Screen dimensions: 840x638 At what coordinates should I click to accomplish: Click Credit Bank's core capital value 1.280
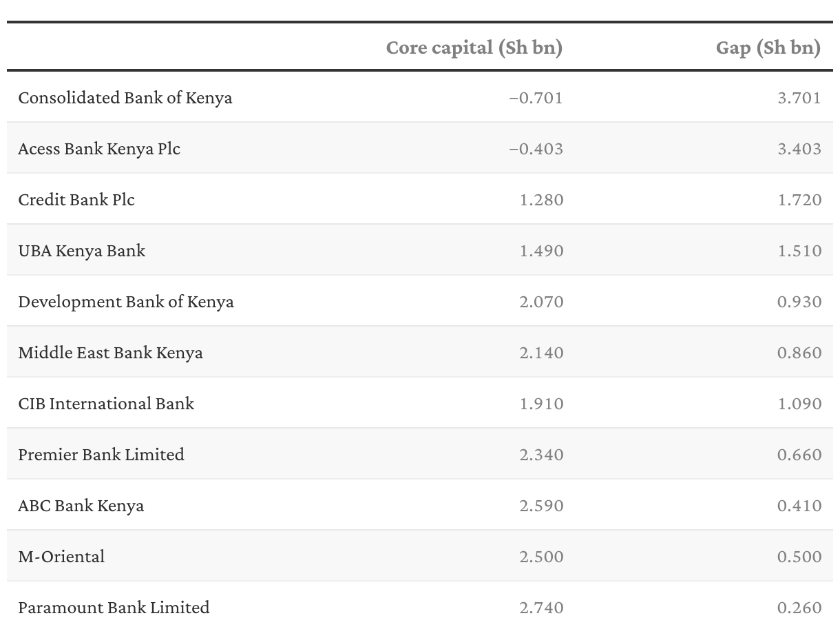click(x=541, y=200)
